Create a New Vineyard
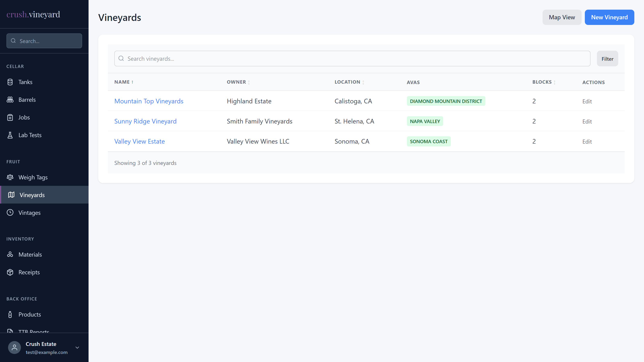 click(x=609, y=17)
